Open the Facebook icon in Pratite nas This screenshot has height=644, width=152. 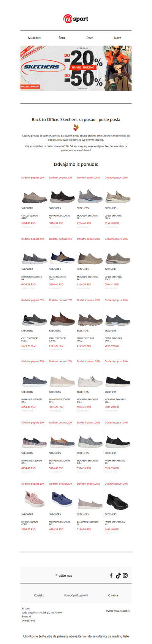click(111, 576)
